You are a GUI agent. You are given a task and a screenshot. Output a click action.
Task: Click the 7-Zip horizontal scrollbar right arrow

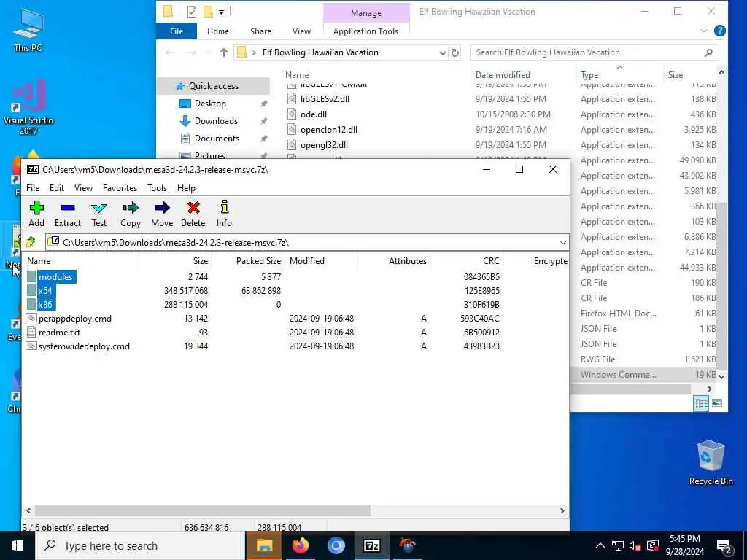point(562,510)
